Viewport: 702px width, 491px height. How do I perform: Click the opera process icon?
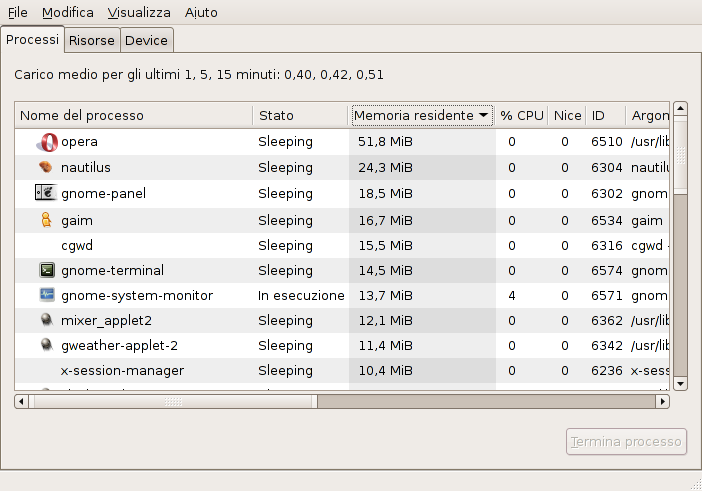coord(47,142)
